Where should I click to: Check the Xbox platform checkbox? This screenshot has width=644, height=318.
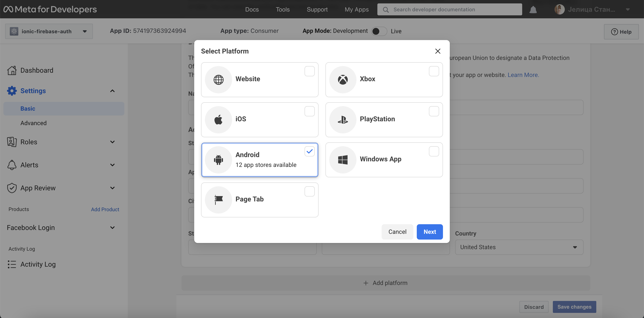pos(434,71)
